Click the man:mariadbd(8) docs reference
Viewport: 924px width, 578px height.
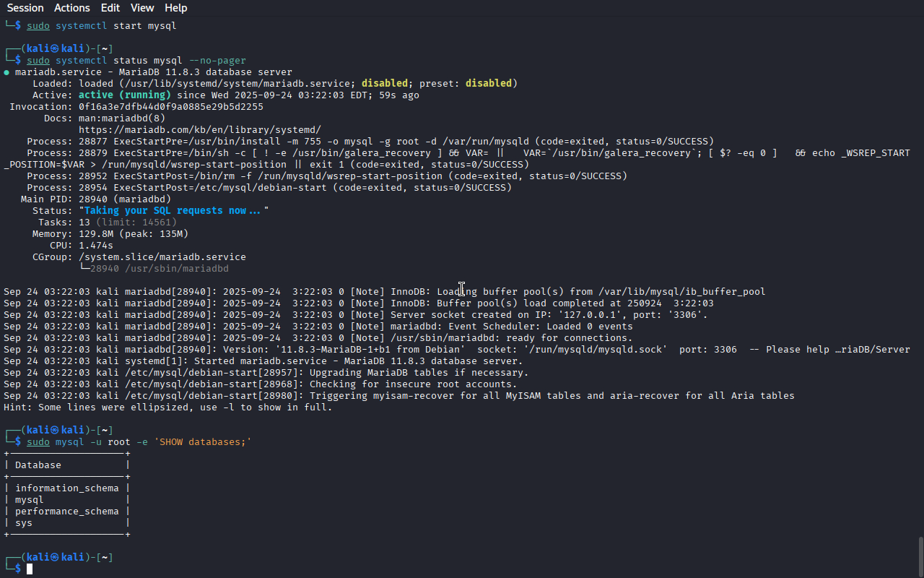(x=121, y=118)
